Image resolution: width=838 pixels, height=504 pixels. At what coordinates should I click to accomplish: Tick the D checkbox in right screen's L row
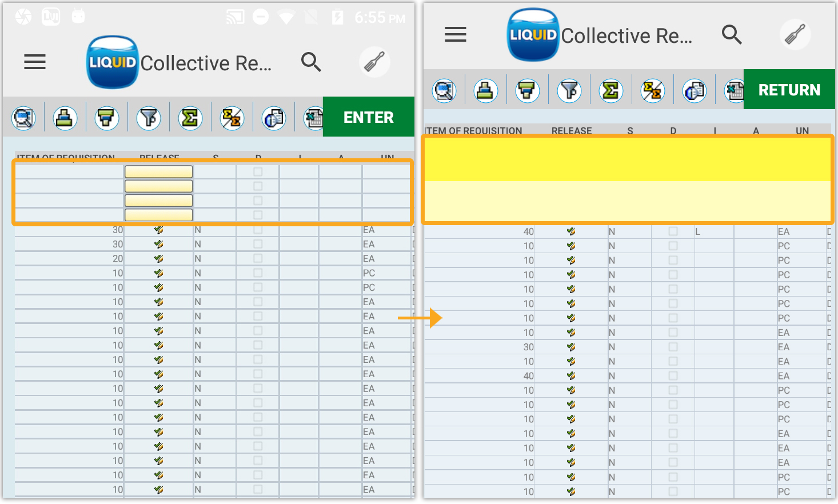(673, 231)
